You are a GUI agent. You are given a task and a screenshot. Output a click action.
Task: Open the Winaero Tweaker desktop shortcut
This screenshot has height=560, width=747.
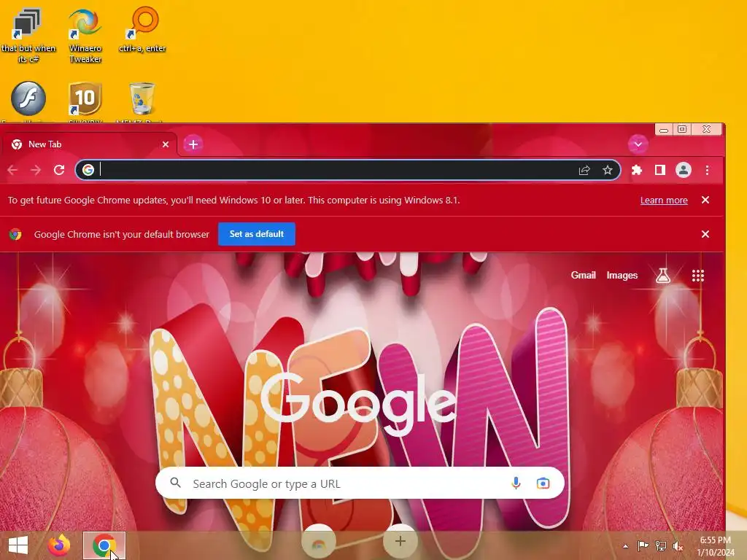coord(85,34)
